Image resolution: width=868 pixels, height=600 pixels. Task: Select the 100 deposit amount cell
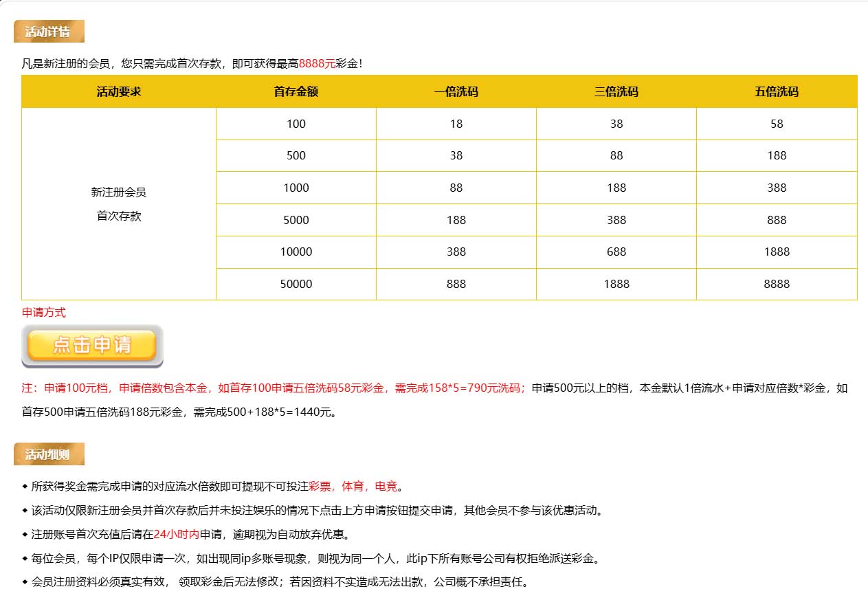pyautogui.click(x=296, y=124)
